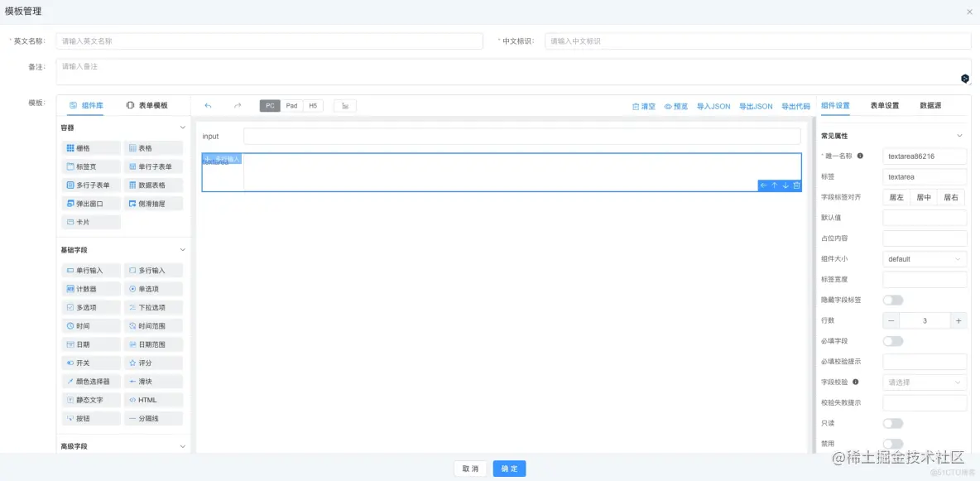Image resolution: width=980 pixels, height=481 pixels.
Task: Choose the 颜色选择器 component
Action: click(x=91, y=381)
